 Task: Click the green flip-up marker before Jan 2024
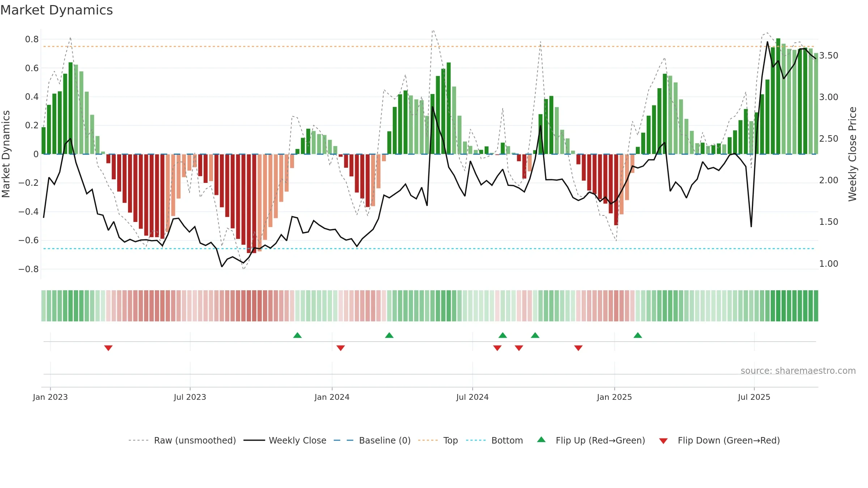click(x=298, y=335)
